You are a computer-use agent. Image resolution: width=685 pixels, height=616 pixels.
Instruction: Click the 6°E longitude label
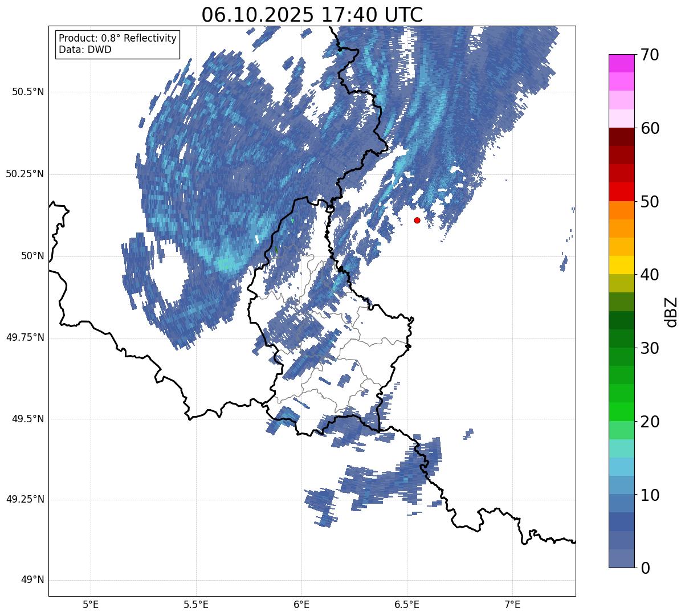(x=301, y=604)
